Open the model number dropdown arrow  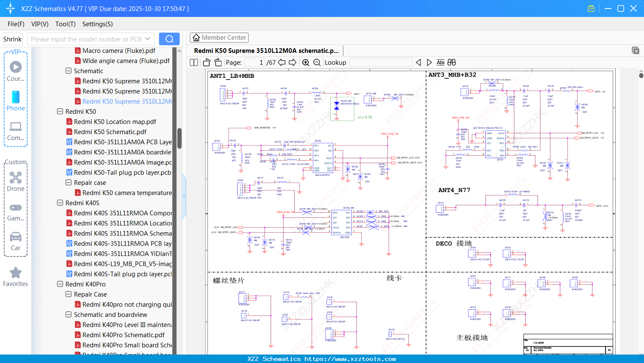[148, 39]
